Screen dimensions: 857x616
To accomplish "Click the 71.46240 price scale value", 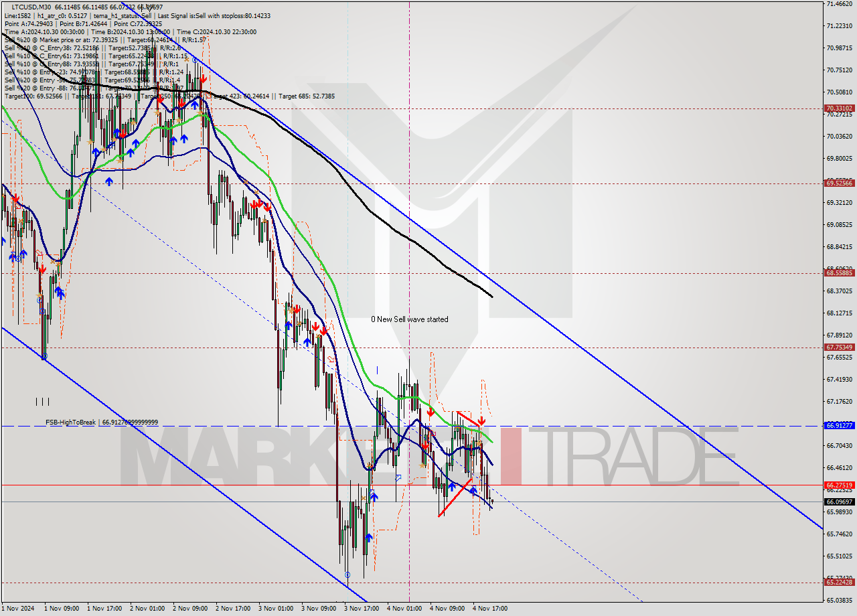I will coord(839,4).
